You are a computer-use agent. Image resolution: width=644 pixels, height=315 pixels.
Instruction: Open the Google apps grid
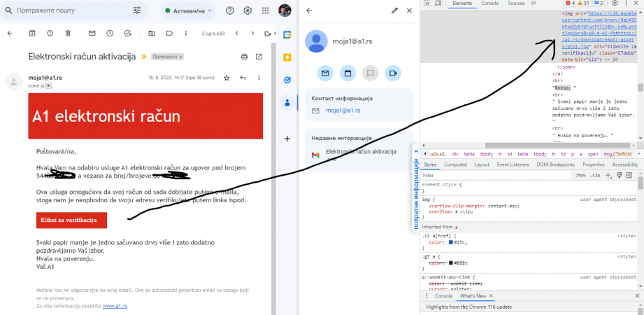[x=266, y=10]
